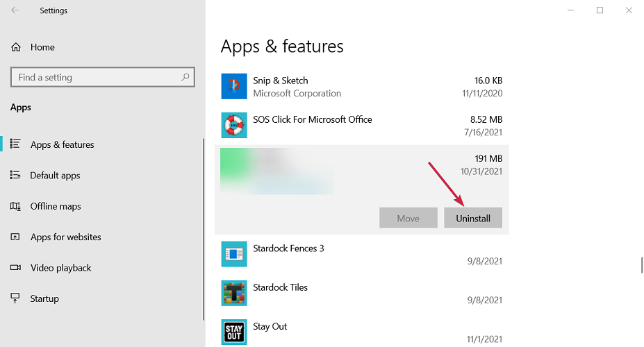Select Snip & Sketch app name
The width and height of the screenshot is (644, 347).
tap(281, 81)
